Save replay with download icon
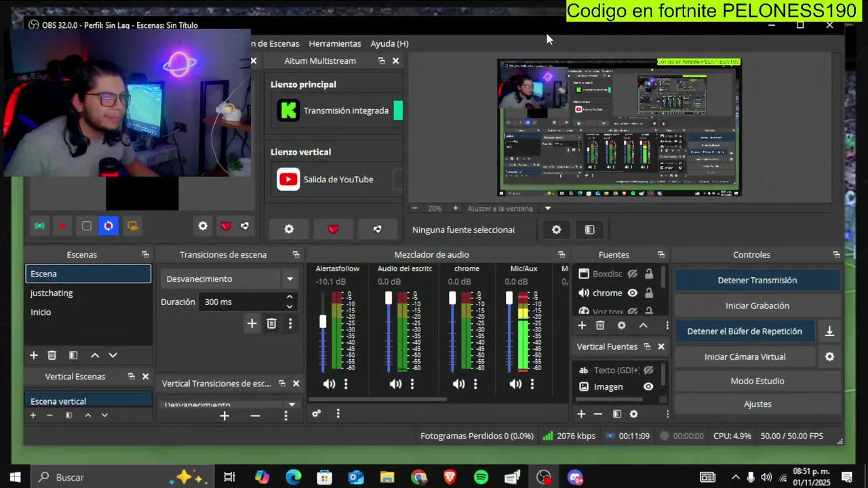This screenshot has width=868, height=488. 829,331
